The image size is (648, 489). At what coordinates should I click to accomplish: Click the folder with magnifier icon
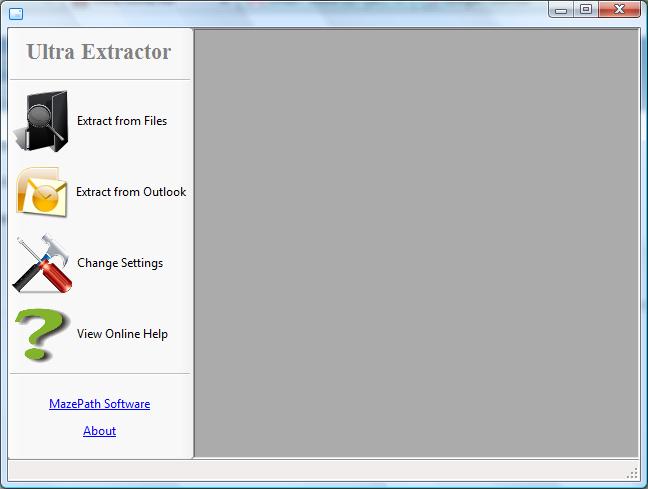click(x=41, y=121)
